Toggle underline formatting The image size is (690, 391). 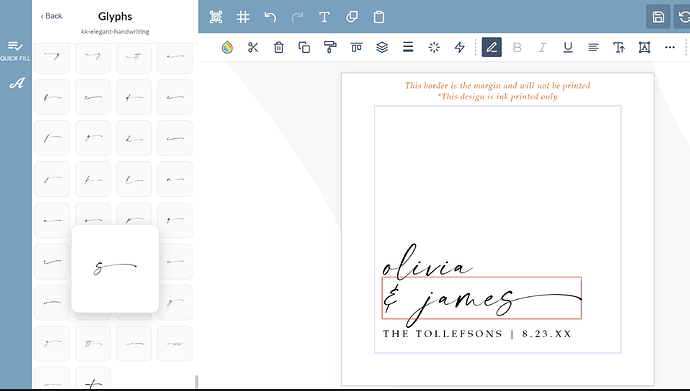(568, 47)
